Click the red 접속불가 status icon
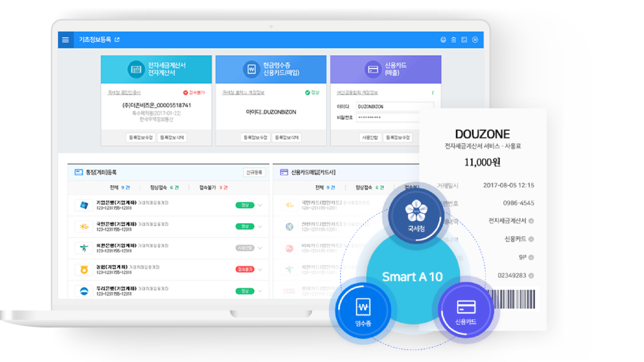 (x=185, y=93)
